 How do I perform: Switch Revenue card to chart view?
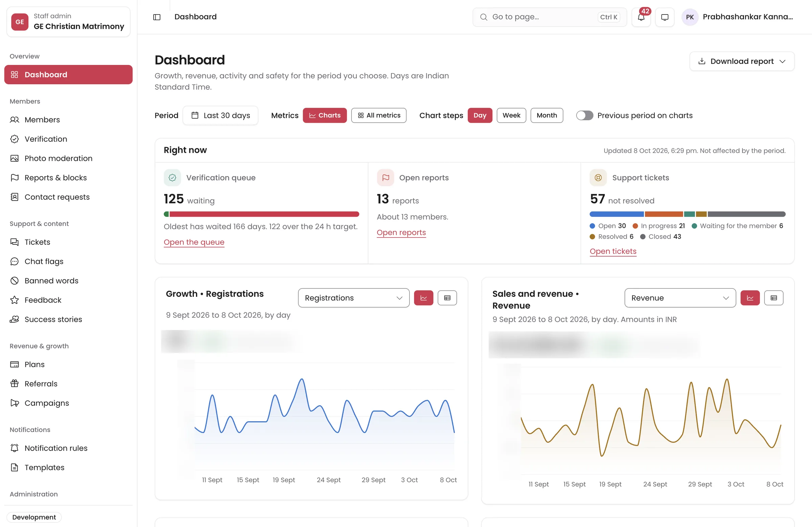[750, 298]
